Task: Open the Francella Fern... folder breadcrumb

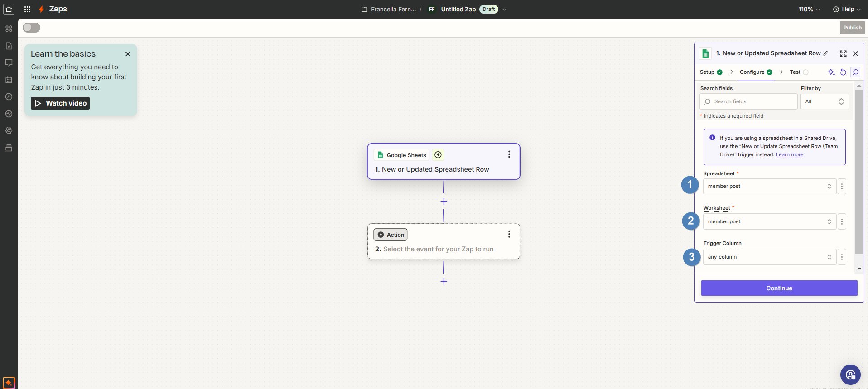Action: [389, 9]
